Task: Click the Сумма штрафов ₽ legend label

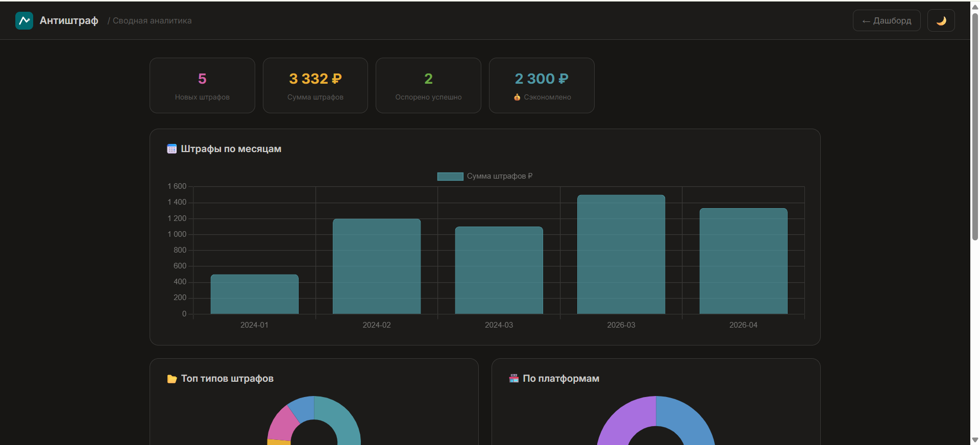Action: pos(500,176)
